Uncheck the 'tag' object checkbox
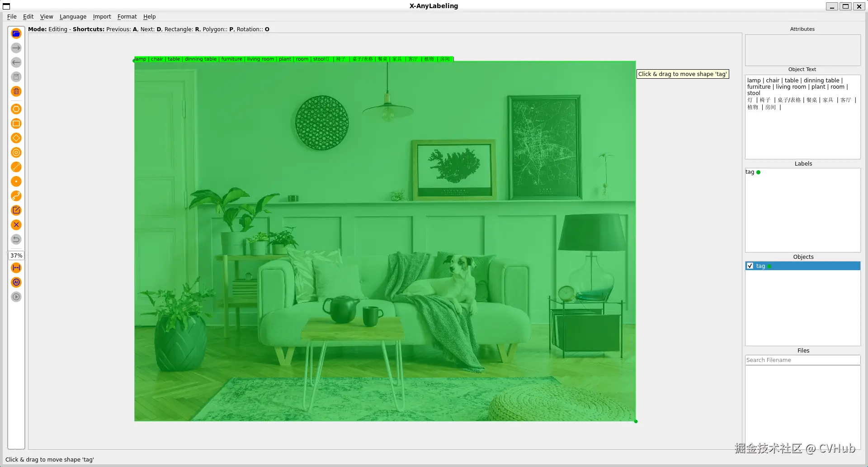868x467 pixels. 750,266
